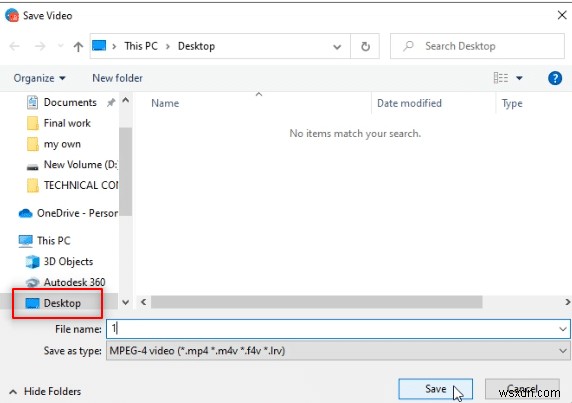Select New Volume (D:) drive
Screen dimensions: 572x403
click(x=81, y=165)
